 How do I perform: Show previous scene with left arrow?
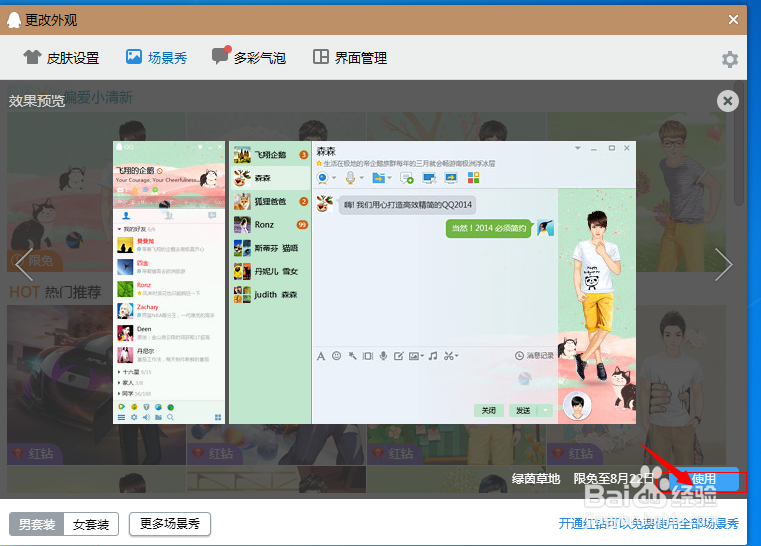pyautogui.click(x=24, y=265)
